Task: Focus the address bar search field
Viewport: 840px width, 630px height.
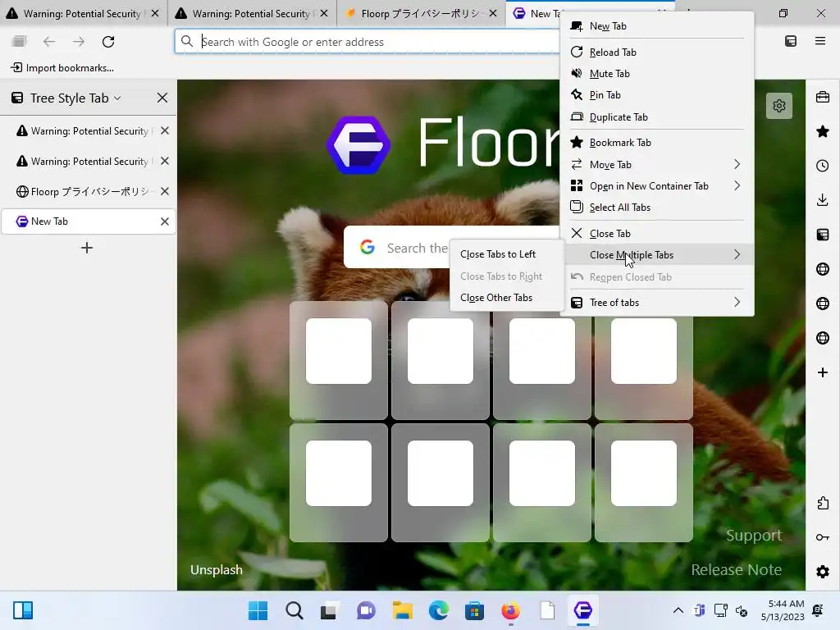Action: coord(367,42)
